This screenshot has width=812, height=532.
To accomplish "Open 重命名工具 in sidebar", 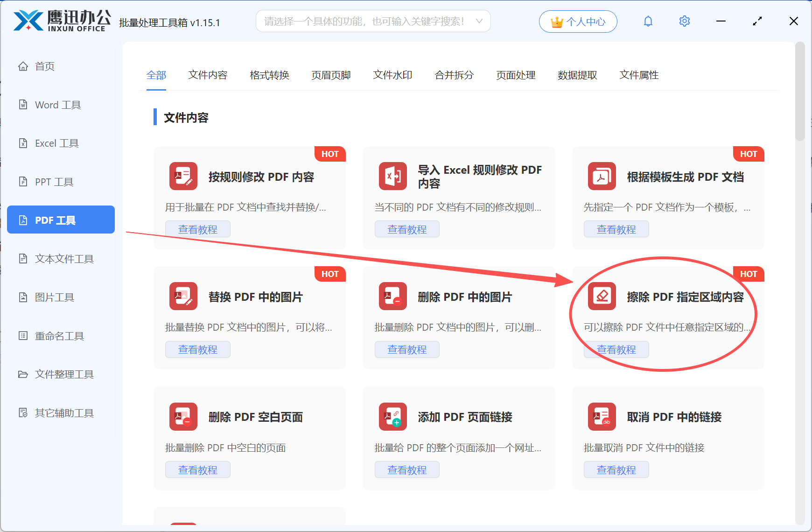I will tap(61, 336).
